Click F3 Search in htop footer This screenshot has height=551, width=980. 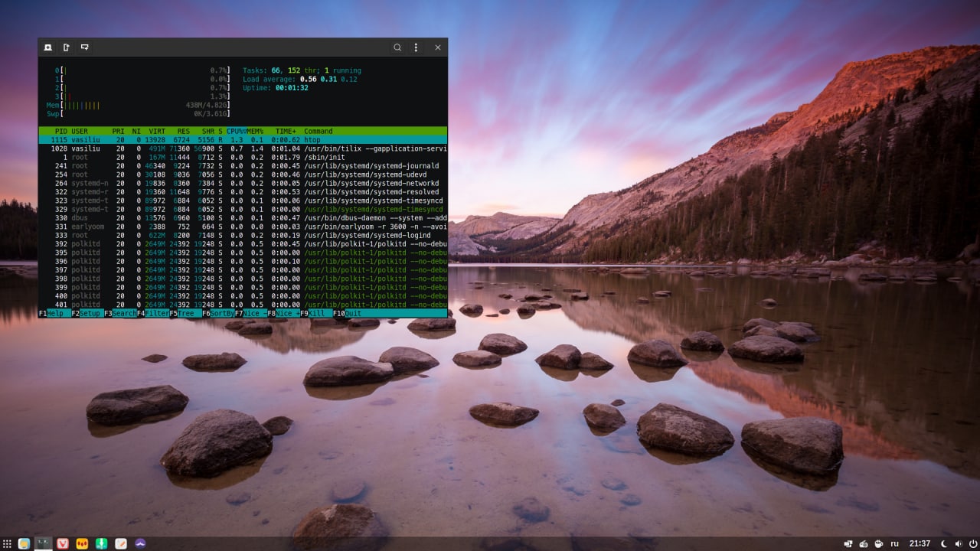click(120, 313)
